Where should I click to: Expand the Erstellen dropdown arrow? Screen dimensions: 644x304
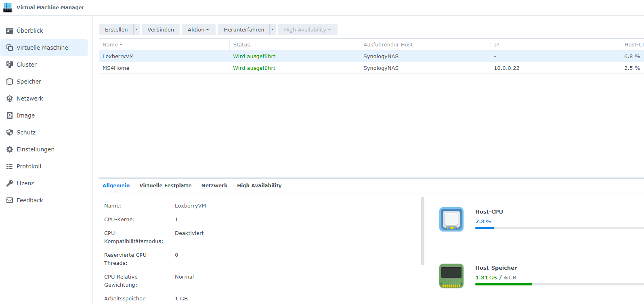click(136, 29)
